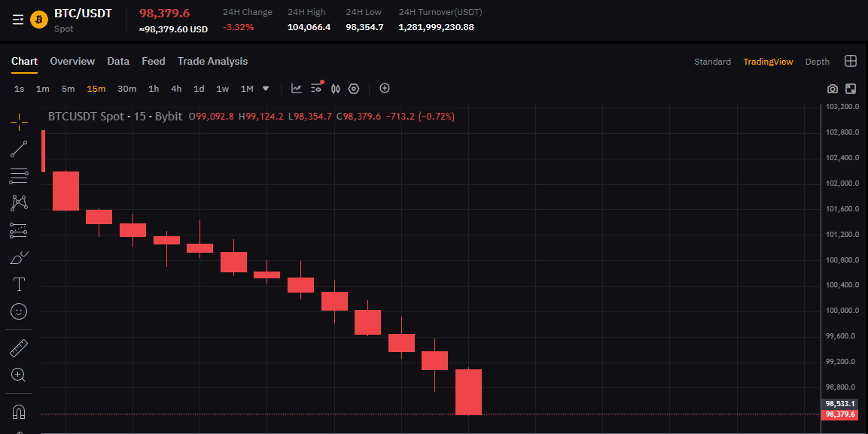Click the 24H Change value -3.32%
This screenshot has width=868, height=434.
click(x=238, y=27)
